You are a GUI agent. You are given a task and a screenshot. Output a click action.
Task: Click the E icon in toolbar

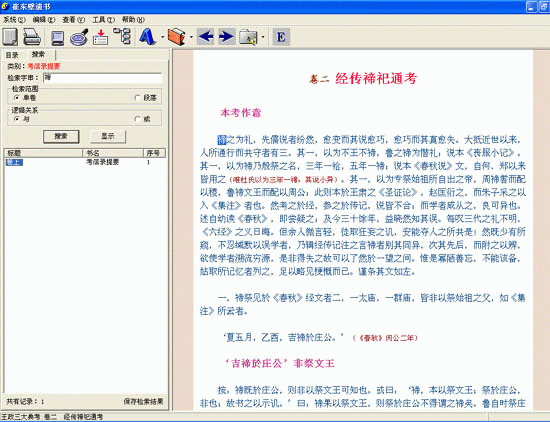[281, 36]
